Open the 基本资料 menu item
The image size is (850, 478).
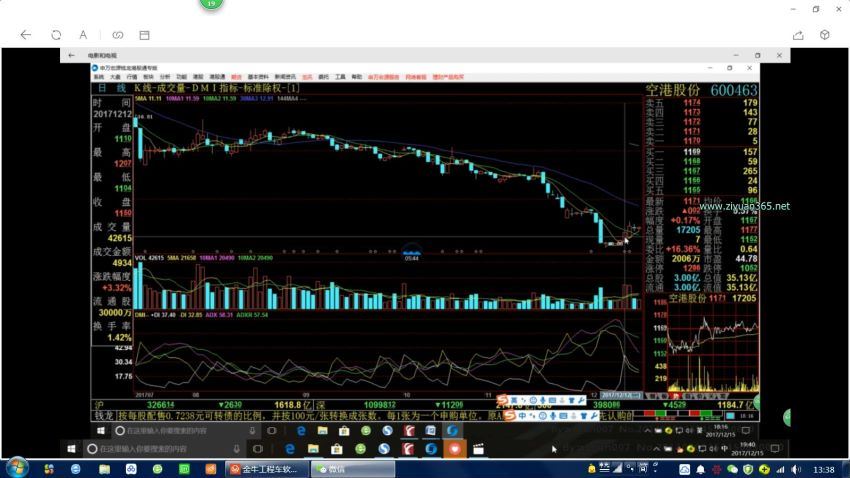click(x=258, y=77)
